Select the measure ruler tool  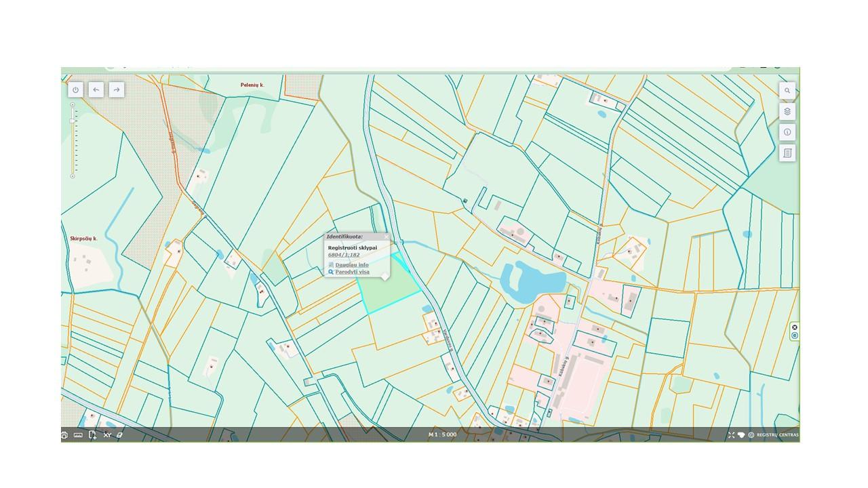click(x=78, y=435)
